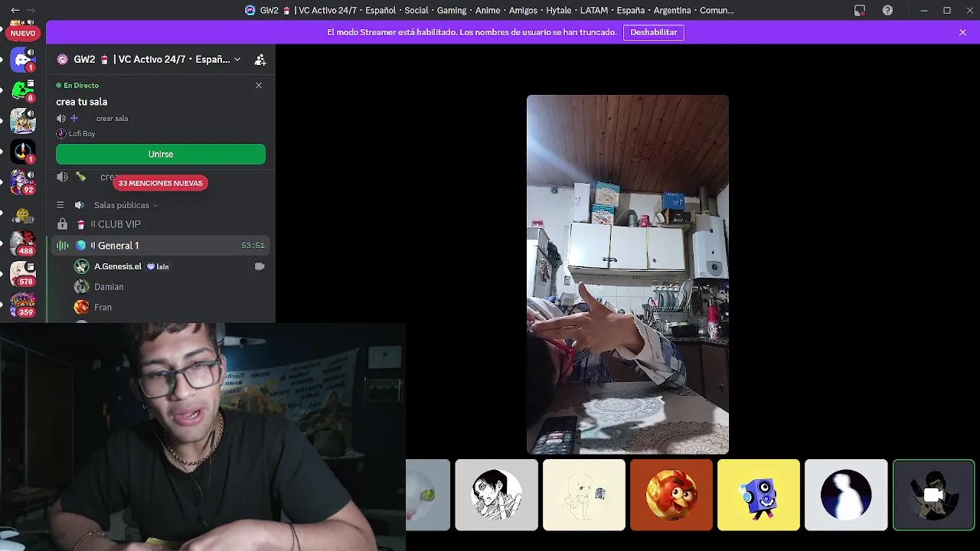Open the Help question mark icon
The image size is (980, 551).
click(887, 11)
